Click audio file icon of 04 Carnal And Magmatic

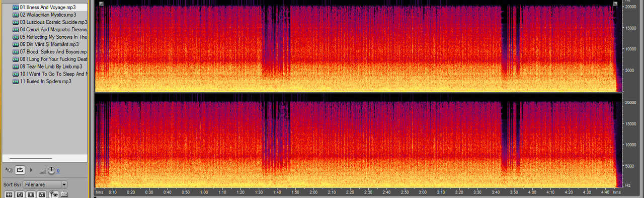pyautogui.click(x=16, y=29)
